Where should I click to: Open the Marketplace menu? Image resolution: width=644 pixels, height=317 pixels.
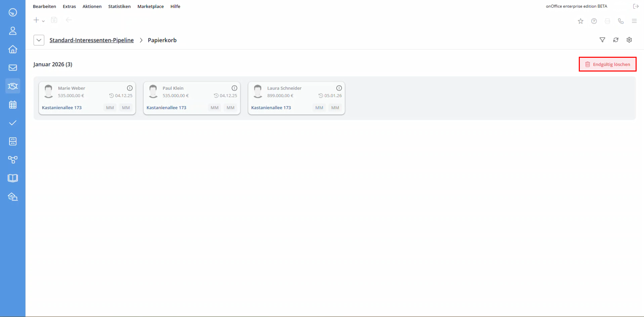pos(151,6)
